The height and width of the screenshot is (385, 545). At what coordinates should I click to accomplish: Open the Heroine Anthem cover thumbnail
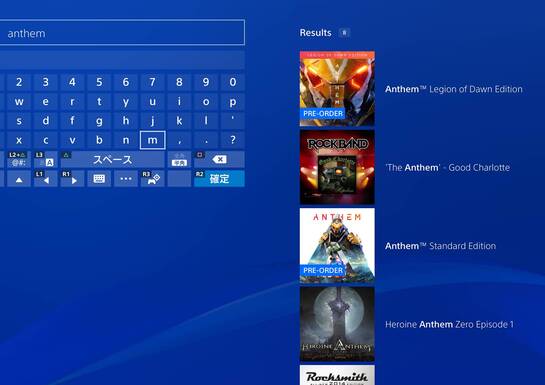click(x=337, y=324)
